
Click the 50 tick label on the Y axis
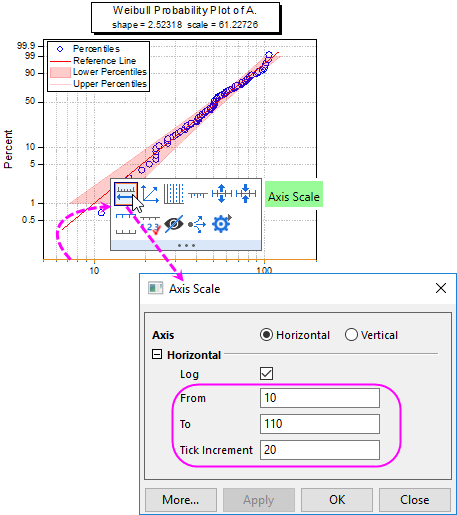coord(30,101)
